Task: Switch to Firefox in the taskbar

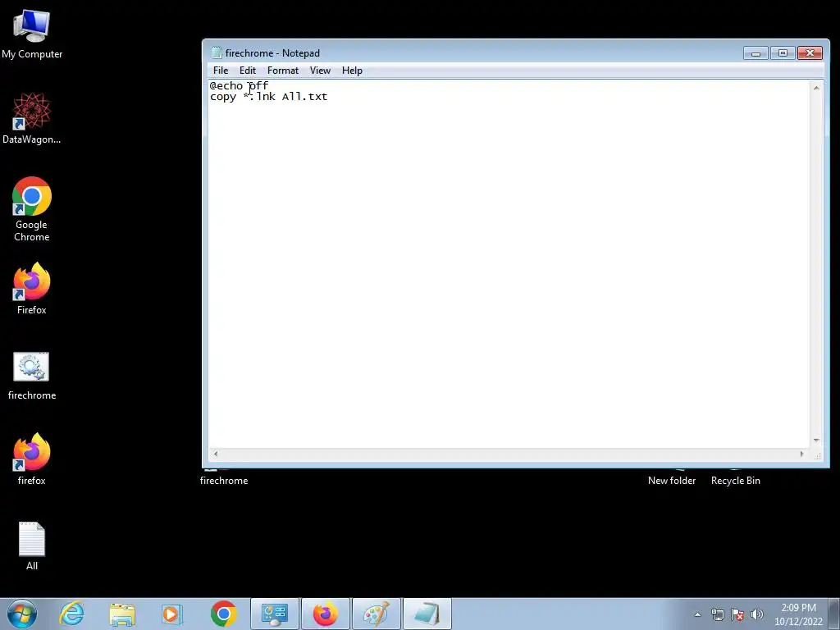Action: point(325,614)
